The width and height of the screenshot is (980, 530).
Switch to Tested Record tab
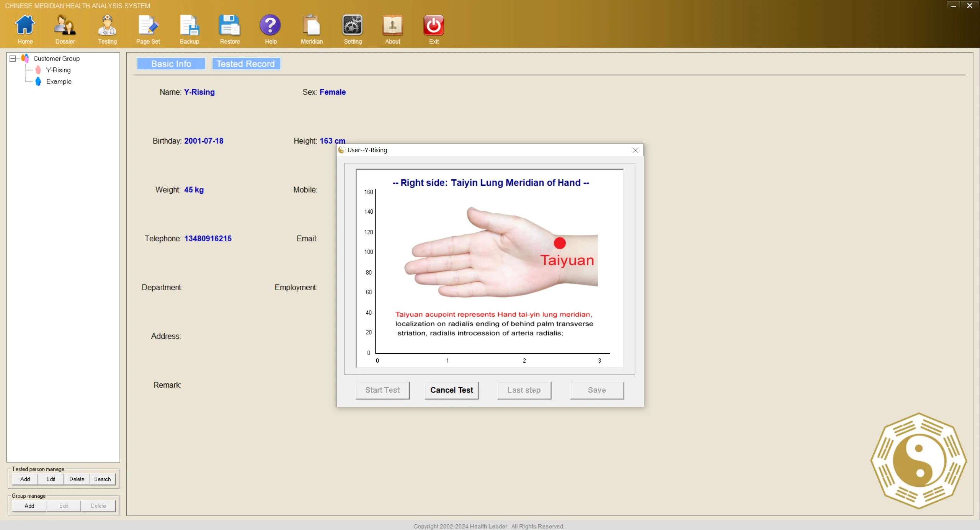tap(246, 64)
